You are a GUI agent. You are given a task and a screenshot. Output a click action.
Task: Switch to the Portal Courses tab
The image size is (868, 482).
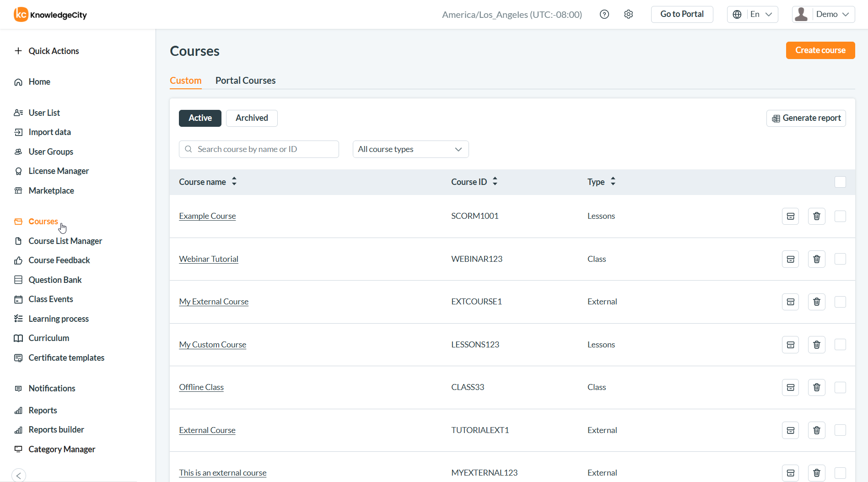(245, 81)
